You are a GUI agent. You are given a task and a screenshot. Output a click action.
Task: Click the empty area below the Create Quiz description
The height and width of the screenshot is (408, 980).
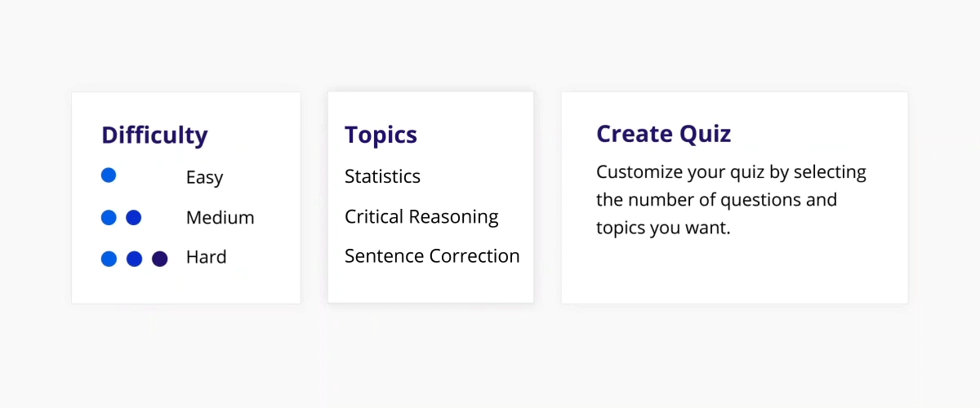(734, 272)
